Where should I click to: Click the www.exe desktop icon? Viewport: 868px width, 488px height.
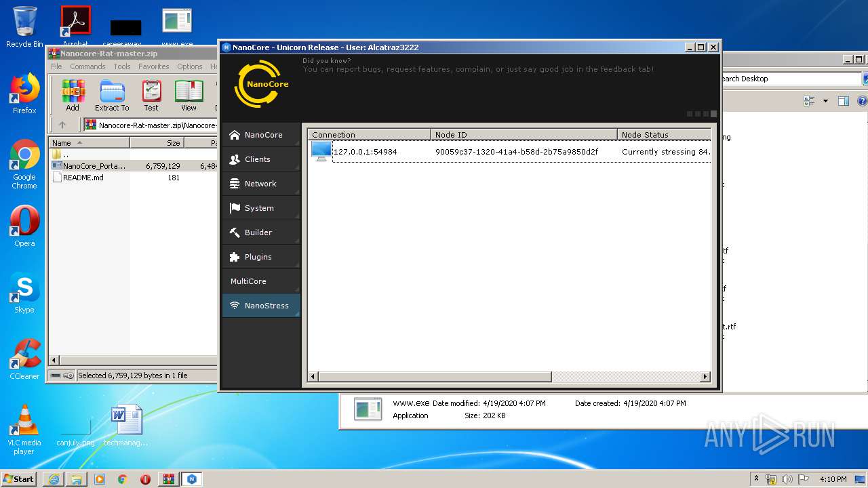(176, 26)
